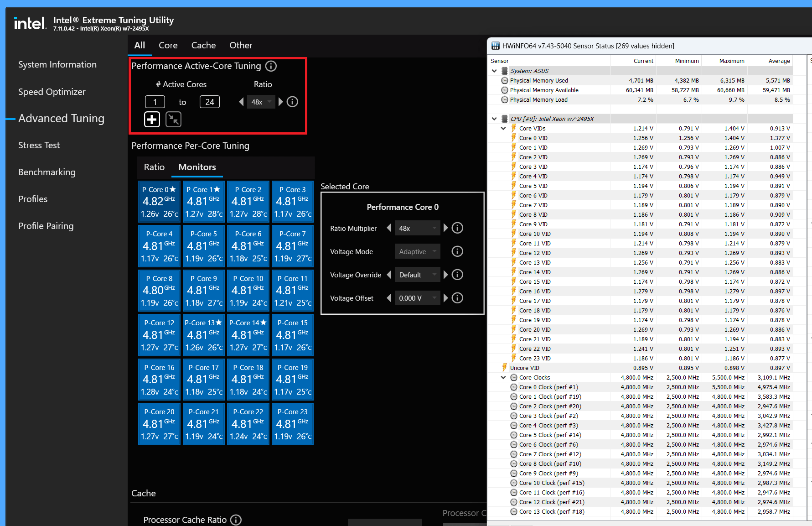Open Voltage Override info icon
This screenshot has width=812, height=526.
click(x=457, y=275)
